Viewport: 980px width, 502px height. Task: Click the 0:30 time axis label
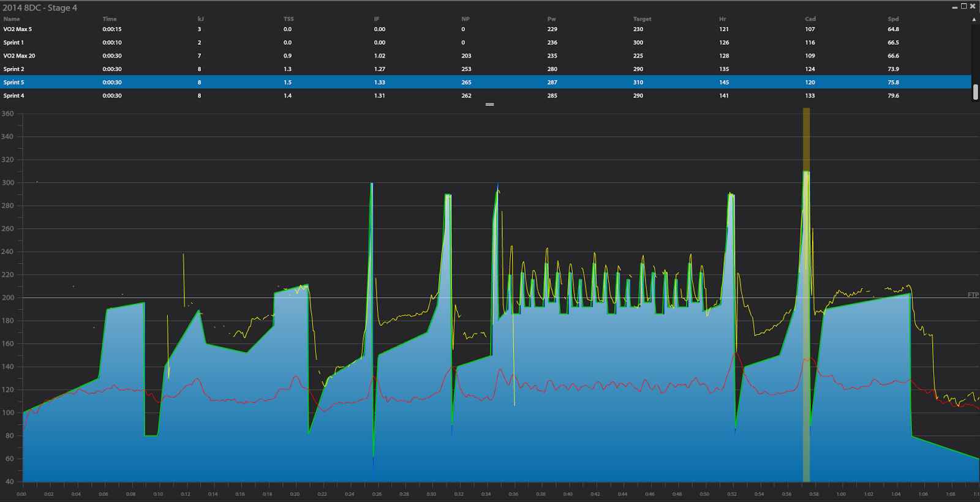(x=431, y=494)
